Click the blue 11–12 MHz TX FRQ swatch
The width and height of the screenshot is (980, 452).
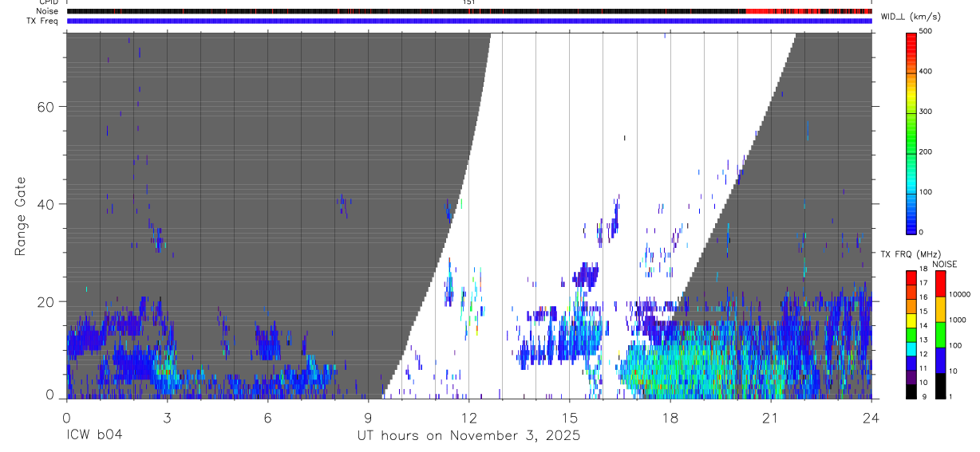(911, 362)
